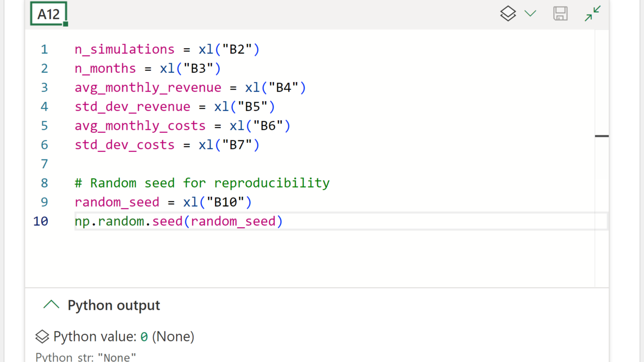Click line number 10 in the gutter
This screenshot has height=362, width=644.
40,221
